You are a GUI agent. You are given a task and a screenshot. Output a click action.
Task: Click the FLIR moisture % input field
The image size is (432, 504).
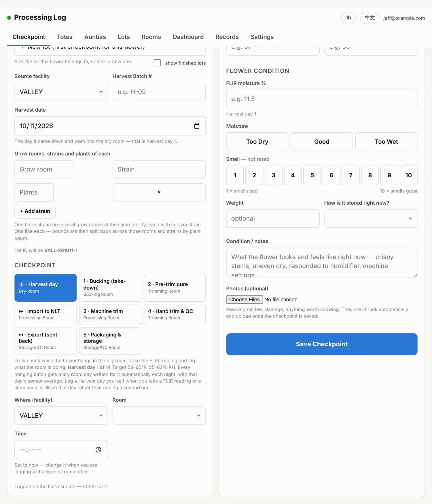tap(322, 99)
